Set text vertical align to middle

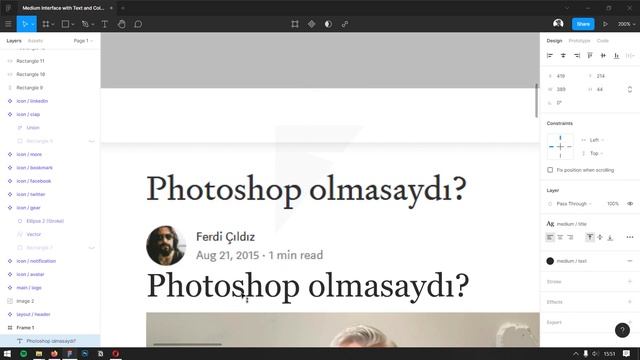[x=600, y=237]
